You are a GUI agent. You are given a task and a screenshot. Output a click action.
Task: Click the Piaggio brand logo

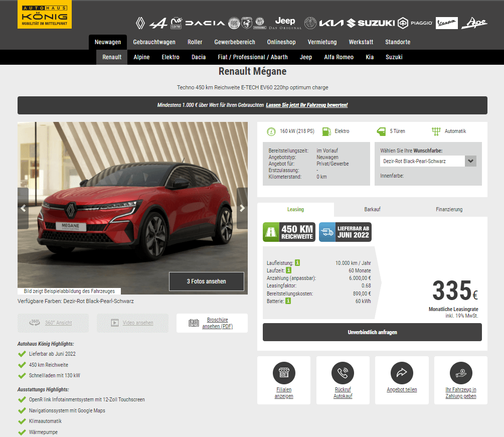415,23
